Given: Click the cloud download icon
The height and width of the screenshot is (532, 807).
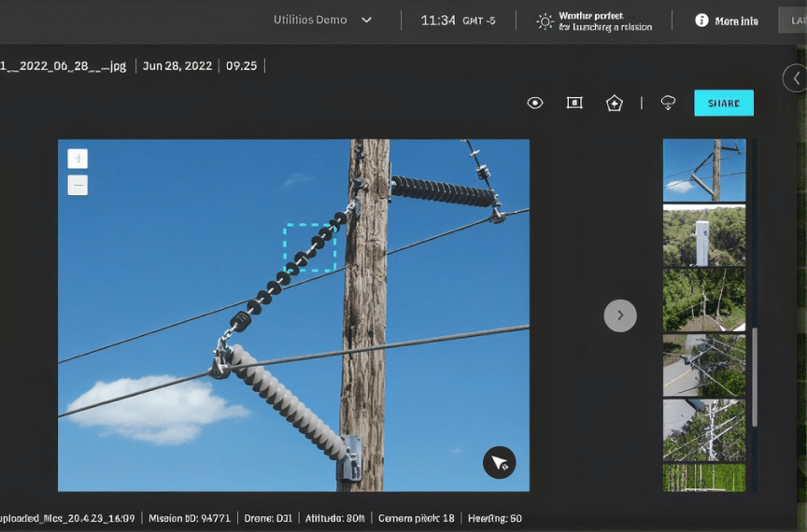Looking at the screenshot, I should click(668, 103).
